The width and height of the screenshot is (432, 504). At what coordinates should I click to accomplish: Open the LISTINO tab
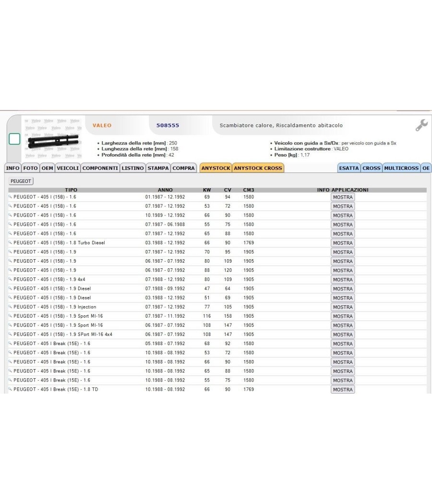click(x=133, y=168)
